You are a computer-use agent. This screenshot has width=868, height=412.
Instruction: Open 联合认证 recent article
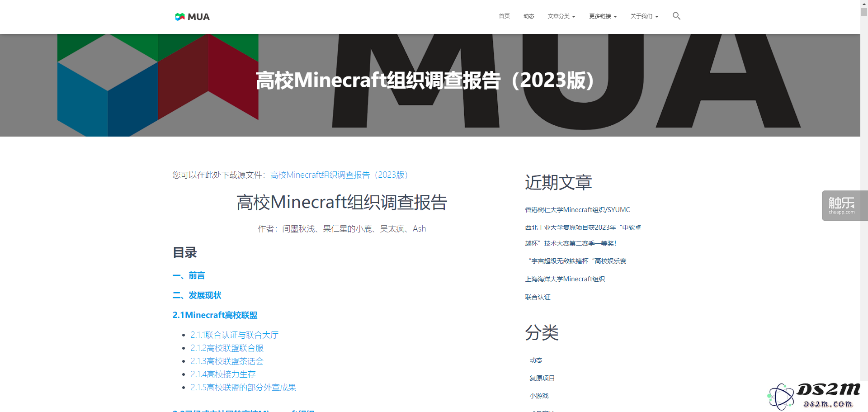point(538,297)
